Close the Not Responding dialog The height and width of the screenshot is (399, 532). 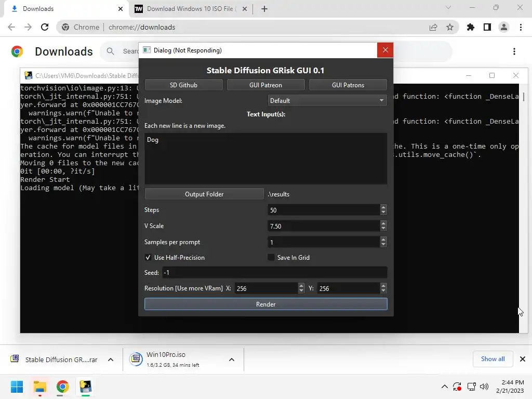(x=385, y=50)
